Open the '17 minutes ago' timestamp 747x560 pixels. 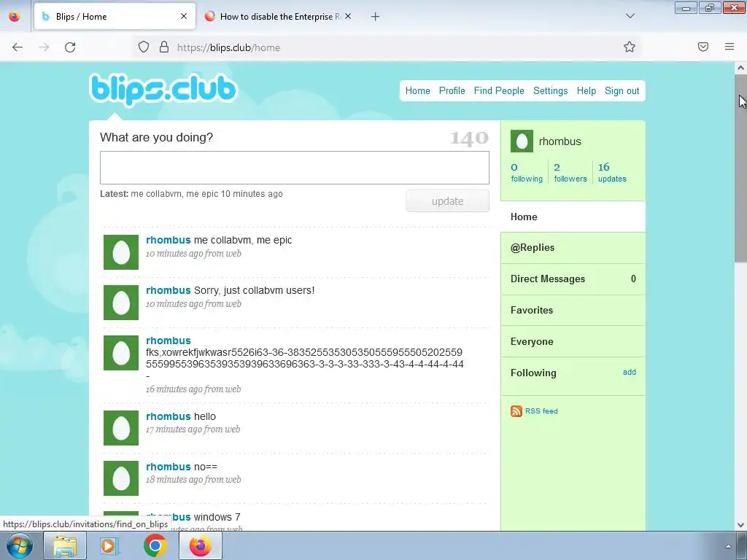click(193, 429)
